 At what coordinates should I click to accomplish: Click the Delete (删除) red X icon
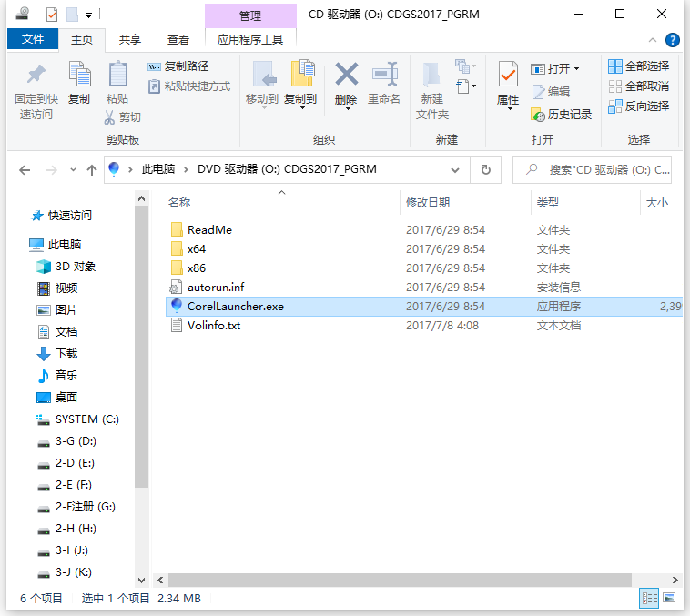(346, 74)
